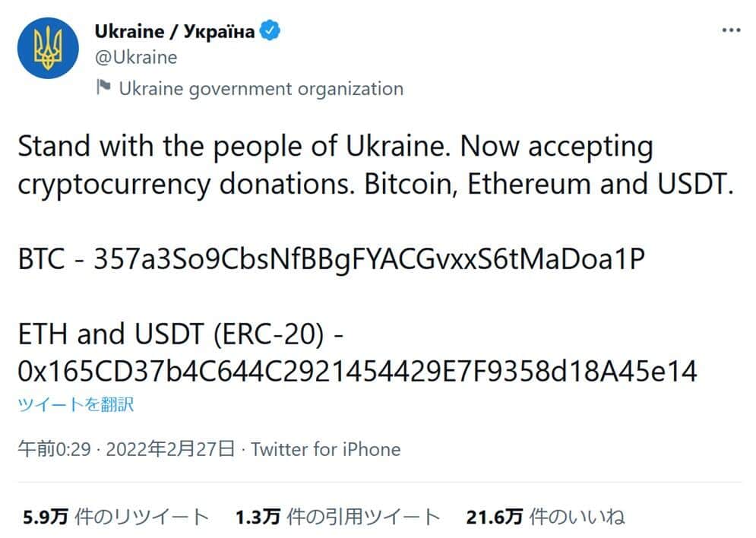Open the "Twitter for iPhone" source link
The image size is (756, 538).
[x=325, y=449]
